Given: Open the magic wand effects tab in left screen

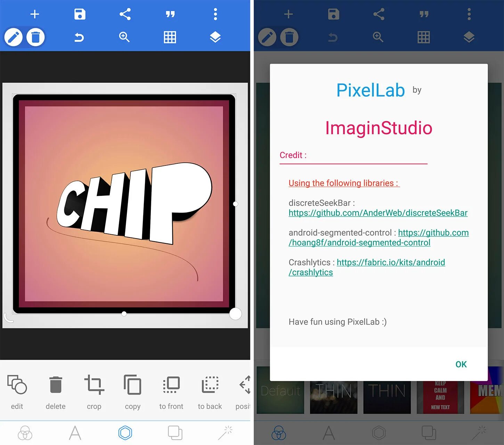Looking at the screenshot, I should [x=225, y=433].
